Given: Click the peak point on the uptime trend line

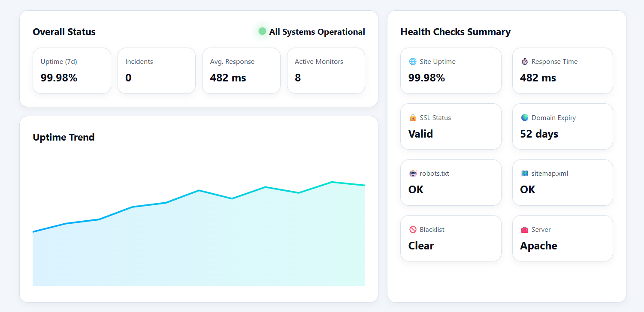Looking at the screenshot, I should (x=331, y=182).
